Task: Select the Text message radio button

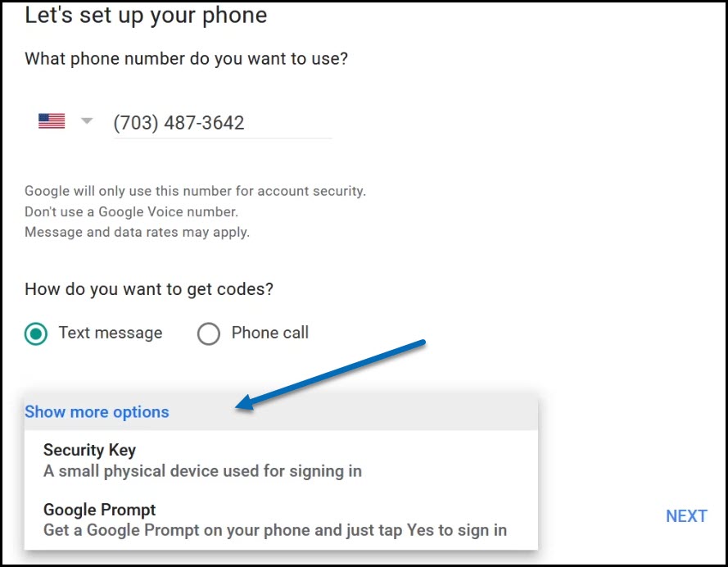Action: point(36,333)
